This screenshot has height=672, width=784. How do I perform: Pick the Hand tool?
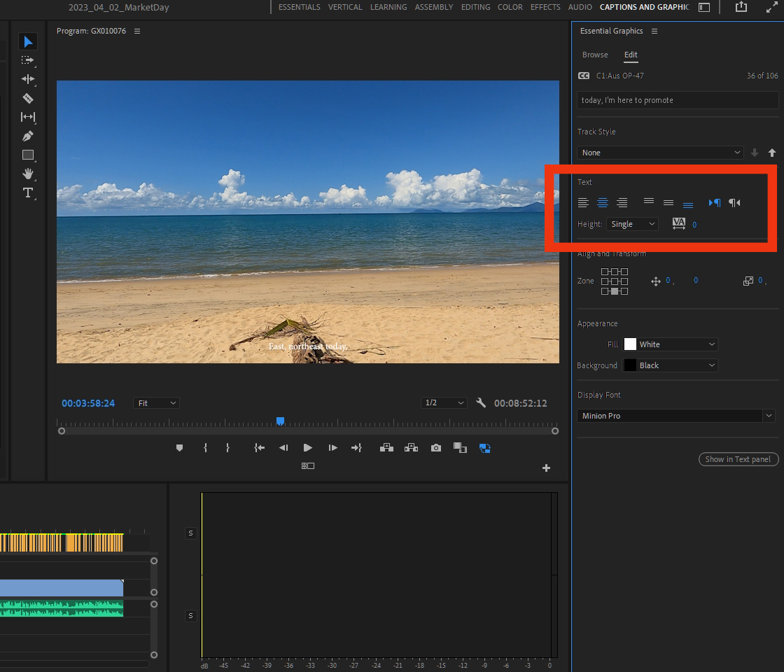click(x=28, y=174)
